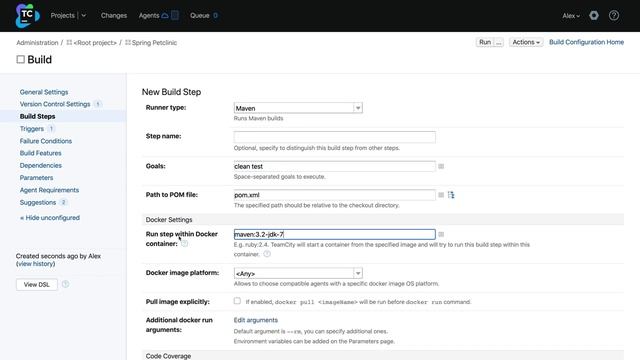Viewport: 640px width, 360px height.
Task: Open Docker image platform dropdown
Action: point(298,273)
